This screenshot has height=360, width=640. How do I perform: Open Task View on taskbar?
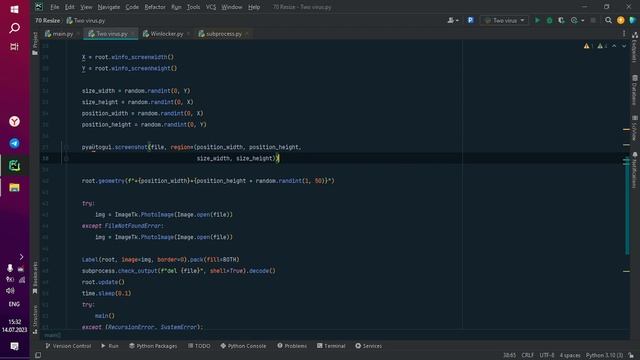tap(14, 47)
